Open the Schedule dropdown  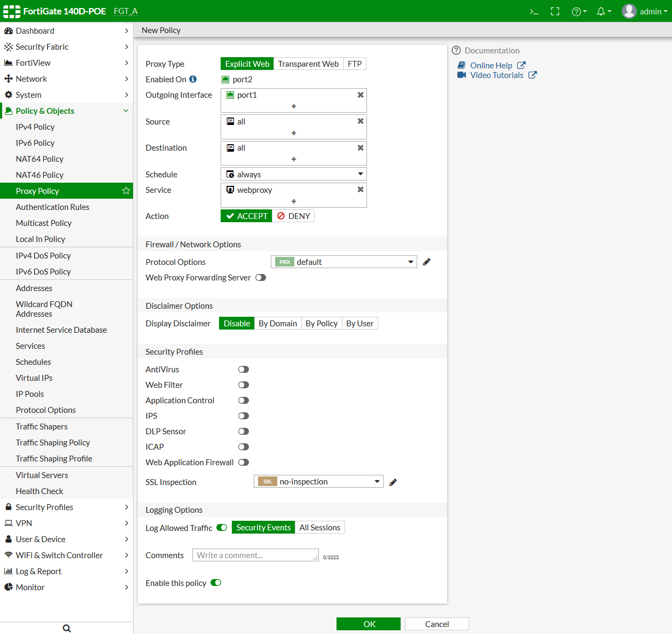click(293, 174)
